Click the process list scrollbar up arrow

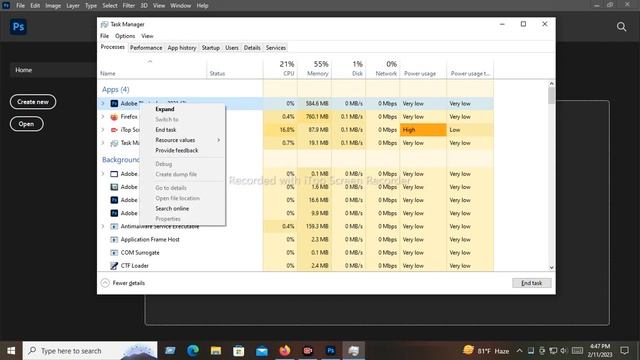pos(551,84)
